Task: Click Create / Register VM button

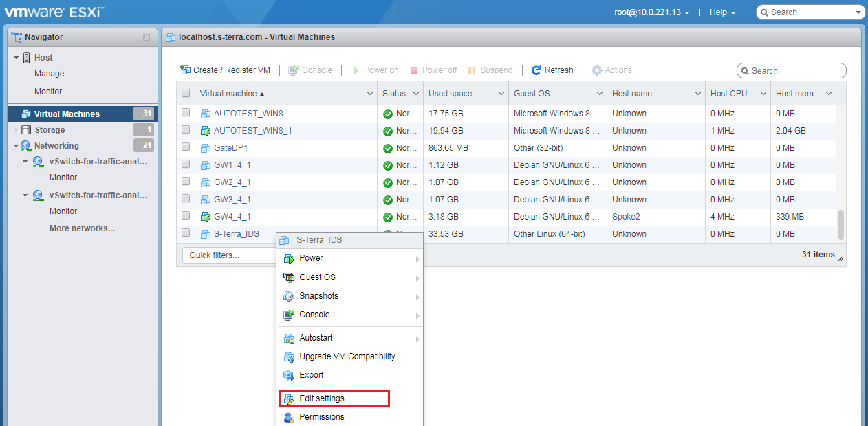Action: tap(225, 70)
